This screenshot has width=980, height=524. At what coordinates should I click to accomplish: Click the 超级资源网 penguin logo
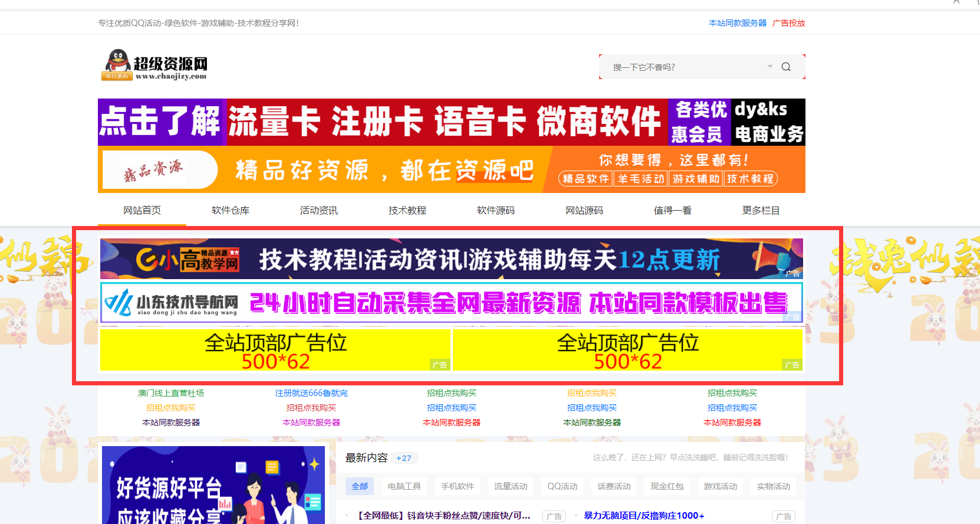pyautogui.click(x=155, y=65)
